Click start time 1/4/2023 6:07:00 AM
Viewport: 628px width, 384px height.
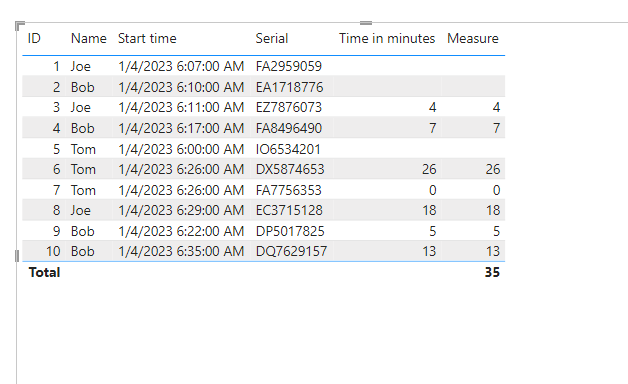(181, 66)
